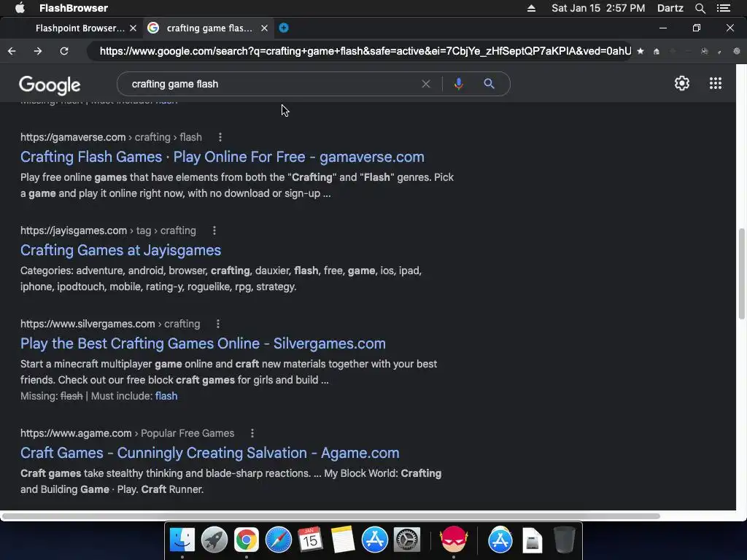Open Crafting Games at Jayisgames link
The height and width of the screenshot is (560, 747).
[x=120, y=250]
